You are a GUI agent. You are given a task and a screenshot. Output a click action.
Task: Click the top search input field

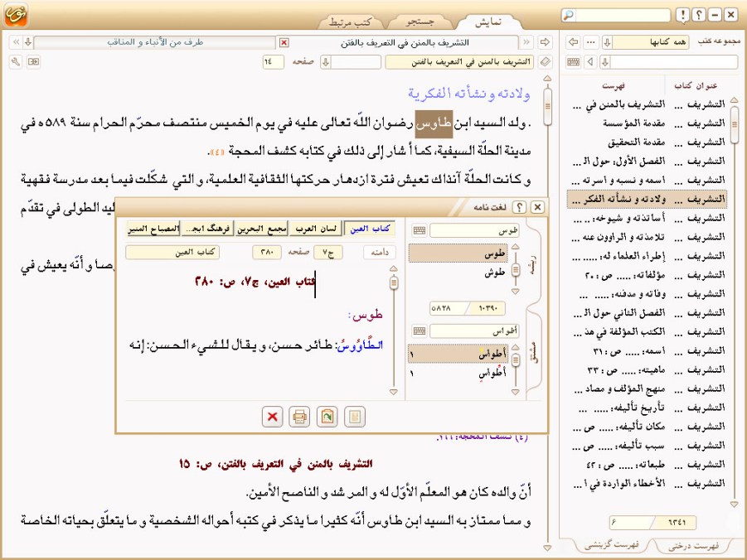tap(623, 15)
